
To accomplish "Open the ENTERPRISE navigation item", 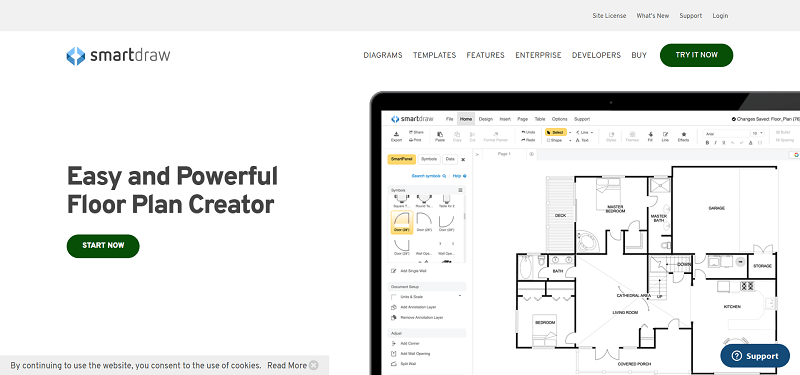I will pyautogui.click(x=538, y=55).
